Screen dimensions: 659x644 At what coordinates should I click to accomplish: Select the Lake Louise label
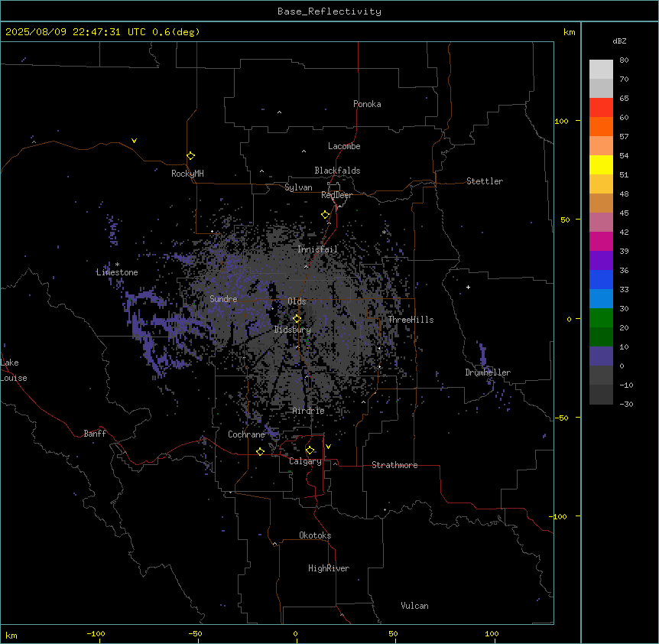click(14, 370)
